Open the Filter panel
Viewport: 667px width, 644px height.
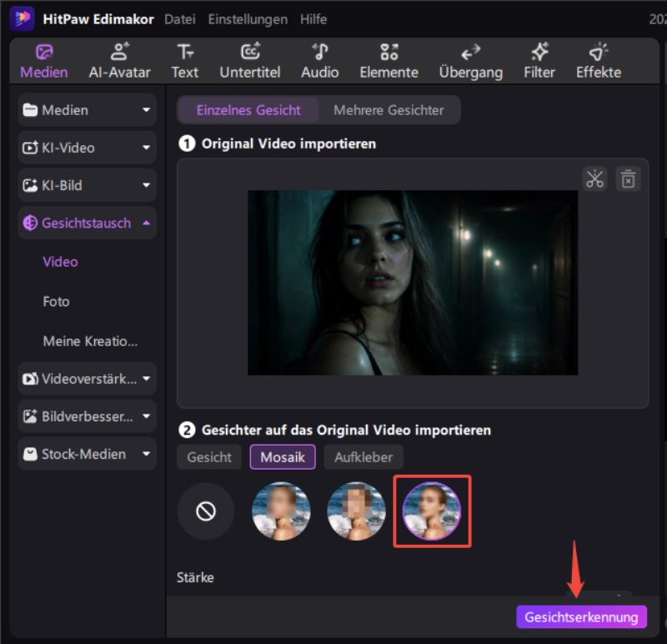[539, 62]
